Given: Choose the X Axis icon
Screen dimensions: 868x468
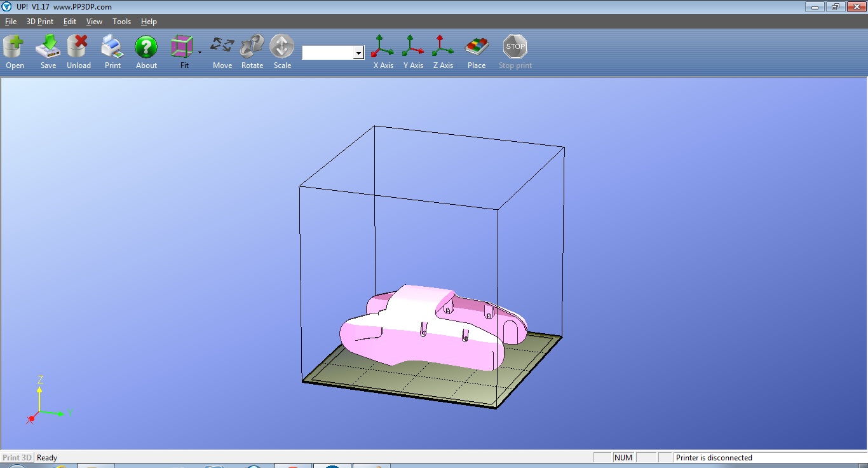Looking at the screenshot, I should 383,52.
